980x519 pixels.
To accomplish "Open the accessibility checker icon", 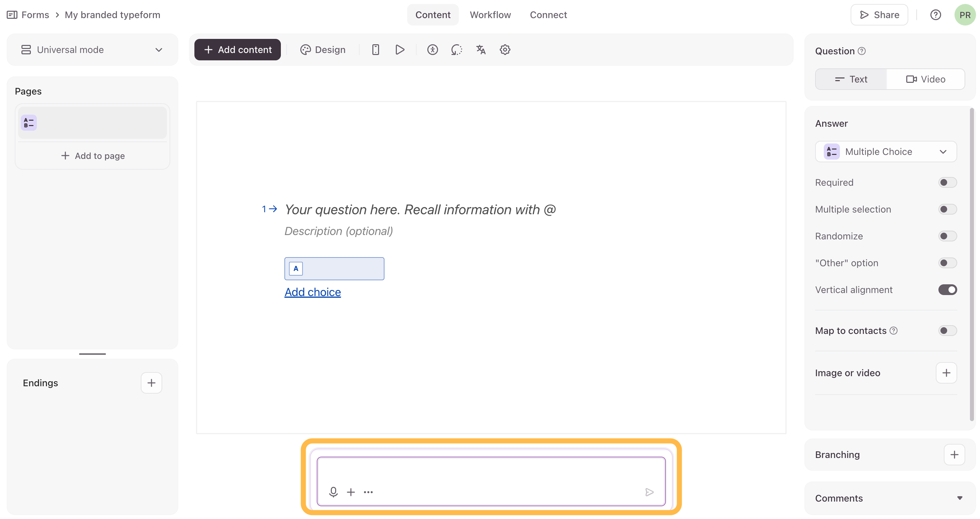I will coord(433,50).
